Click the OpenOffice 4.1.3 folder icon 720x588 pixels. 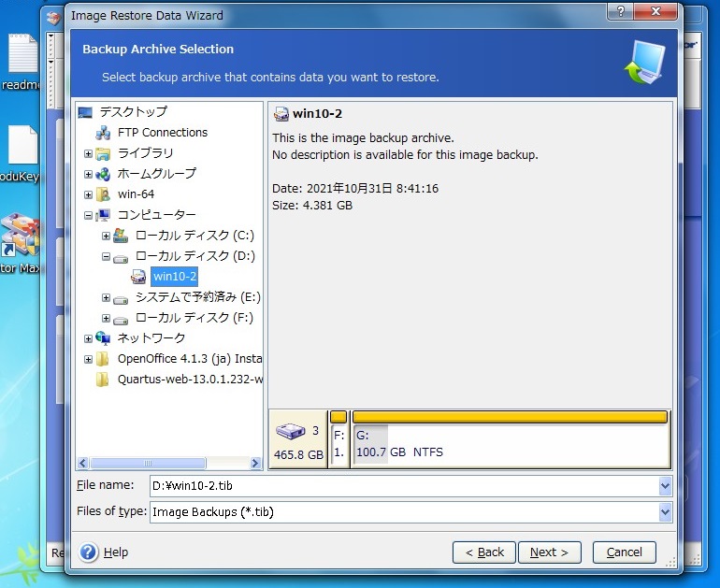pos(103,359)
